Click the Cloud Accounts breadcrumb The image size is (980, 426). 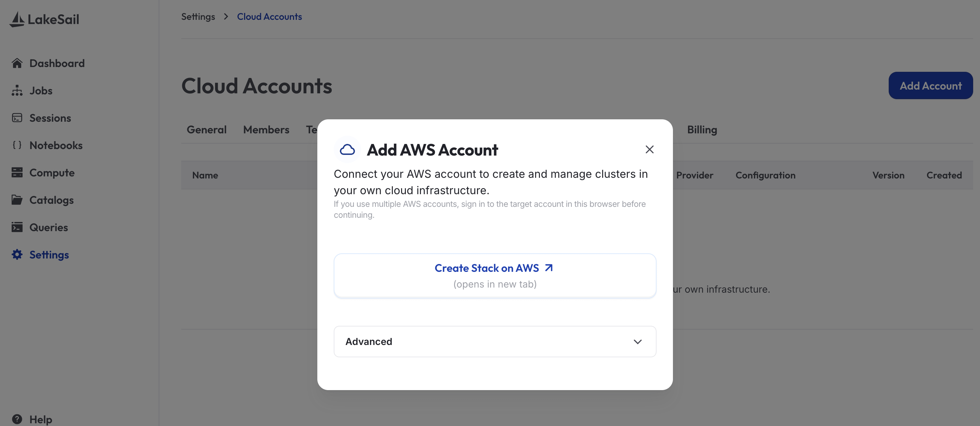[x=269, y=17]
